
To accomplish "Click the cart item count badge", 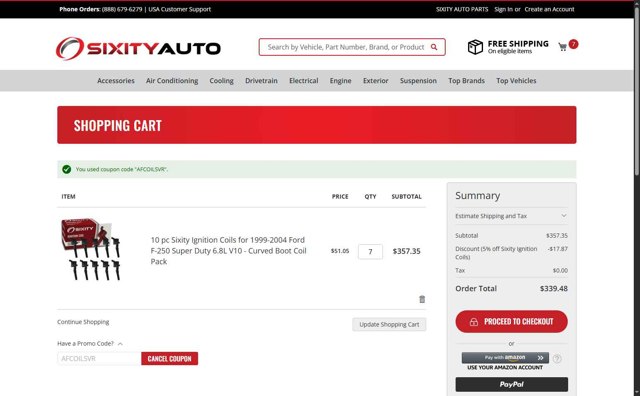I will pos(573,44).
